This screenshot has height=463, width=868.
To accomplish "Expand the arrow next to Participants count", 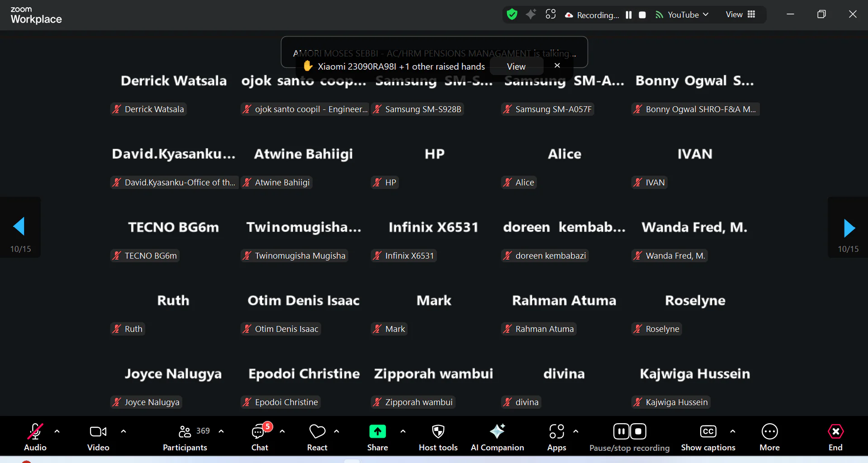I will 221,431.
